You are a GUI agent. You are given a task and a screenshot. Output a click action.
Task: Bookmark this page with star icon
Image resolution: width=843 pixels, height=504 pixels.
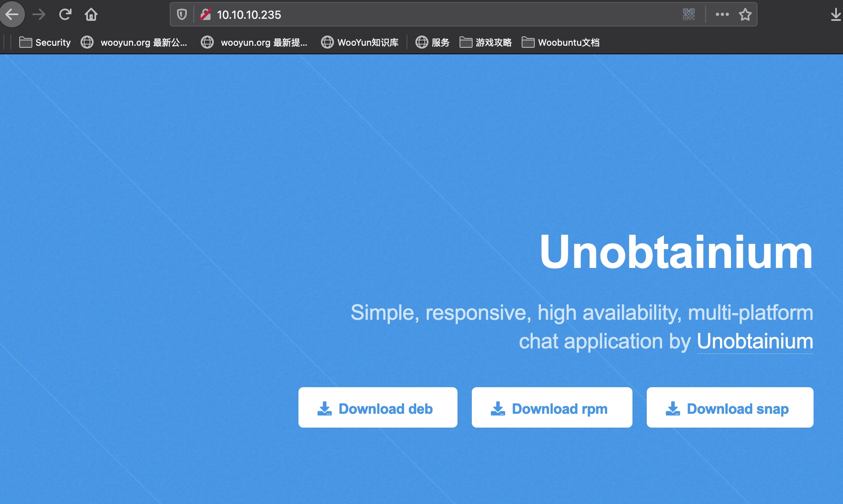(745, 15)
